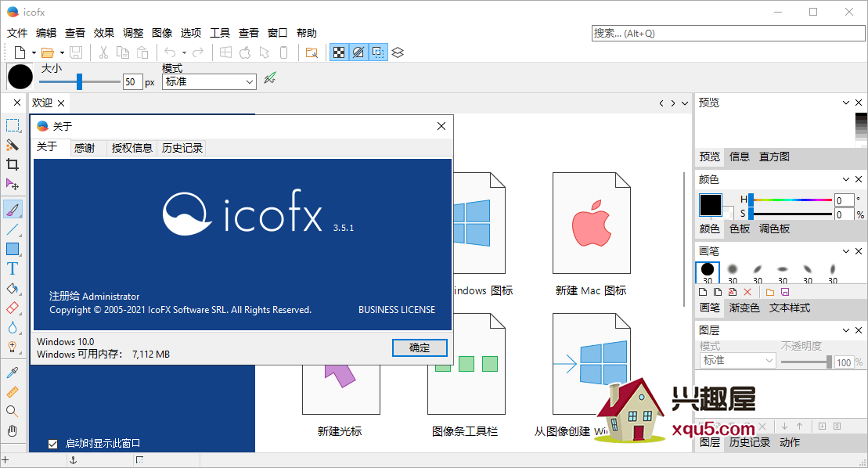Click the layers stack toolbar icon
The height and width of the screenshot is (468, 868).
(398, 52)
